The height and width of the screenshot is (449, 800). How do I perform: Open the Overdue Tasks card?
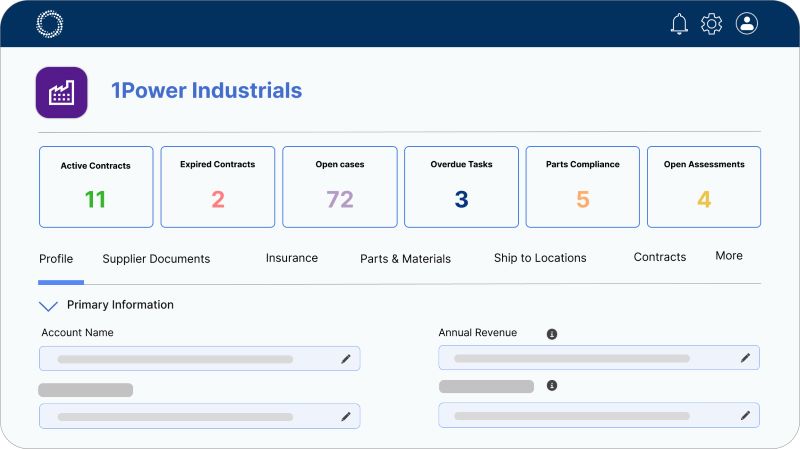[x=461, y=187]
